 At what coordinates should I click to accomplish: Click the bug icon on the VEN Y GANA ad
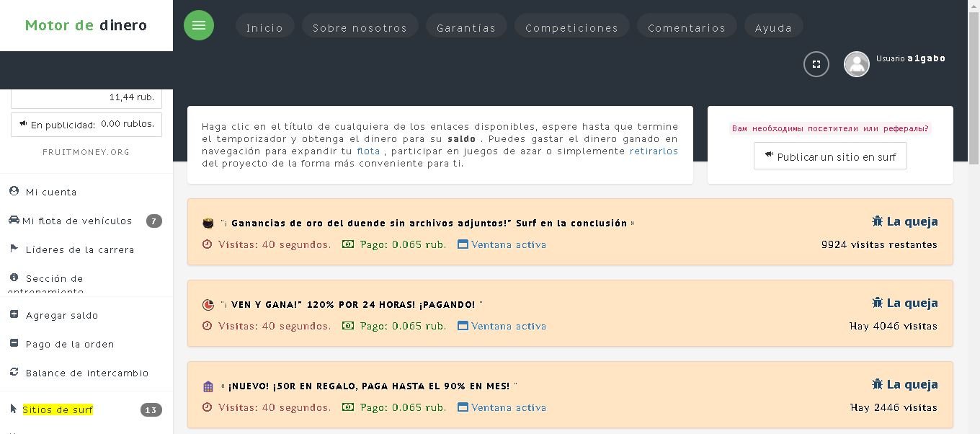pos(877,303)
